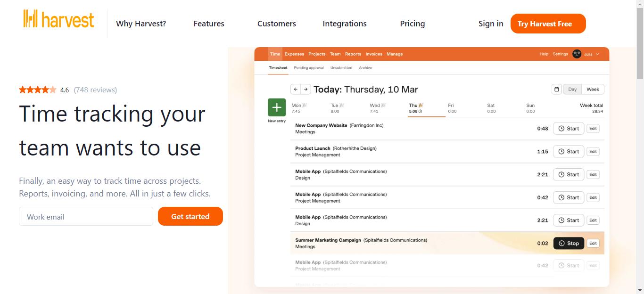Click the star rating icons

(x=37, y=90)
